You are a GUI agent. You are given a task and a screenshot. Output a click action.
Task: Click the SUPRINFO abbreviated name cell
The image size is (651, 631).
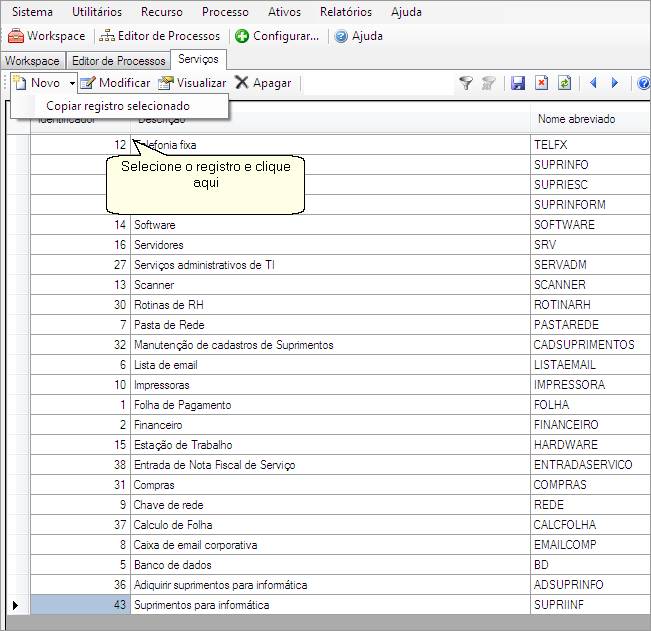[590, 164]
